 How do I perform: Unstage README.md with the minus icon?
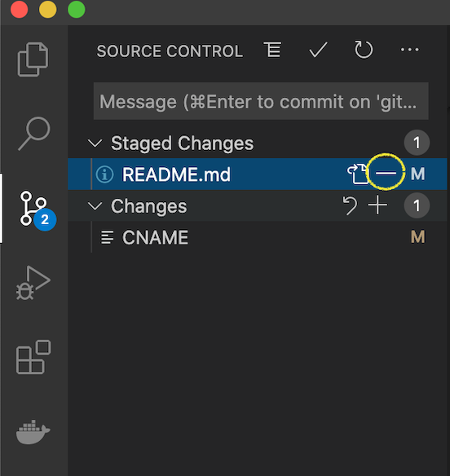tap(386, 174)
